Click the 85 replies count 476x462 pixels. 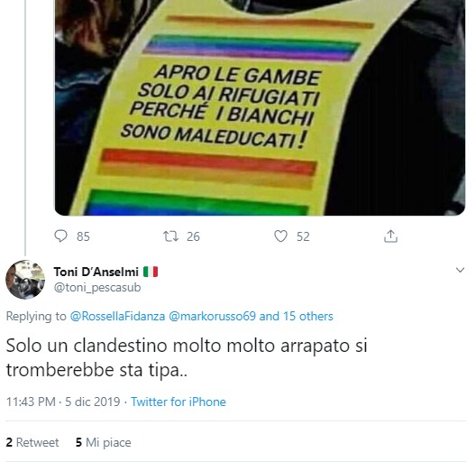click(x=83, y=236)
